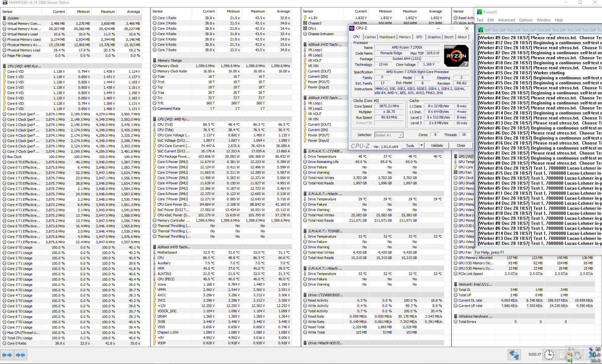
Task: Open the Options menu in Prime95
Action: pyautogui.click(x=525, y=20)
